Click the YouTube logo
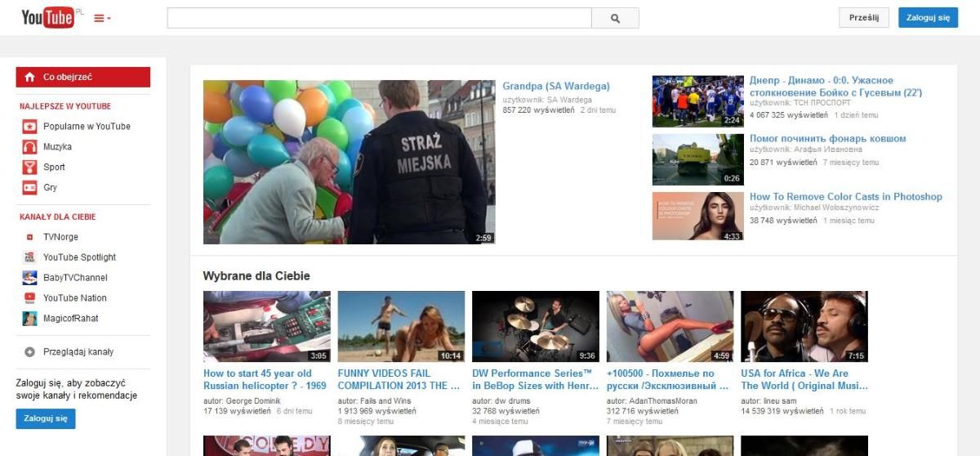The width and height of the screenshot is (980, 456). 48,17
